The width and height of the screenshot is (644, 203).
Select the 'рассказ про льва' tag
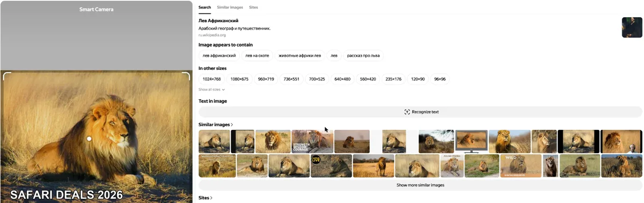(363, 55)
